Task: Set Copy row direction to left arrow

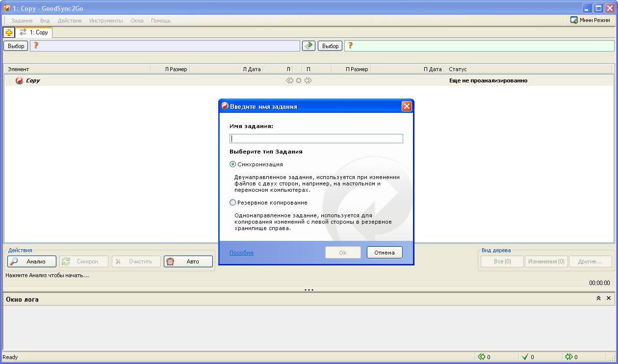Action: tap(289, 80)
